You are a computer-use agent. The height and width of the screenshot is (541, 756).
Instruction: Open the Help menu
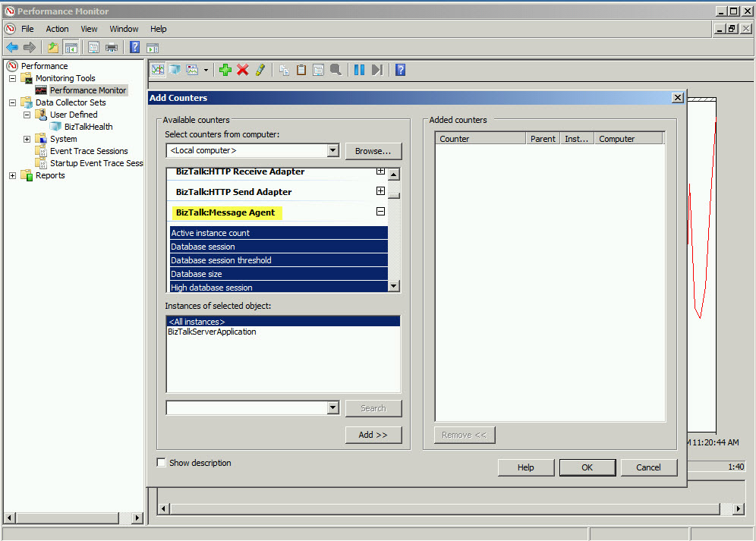coord(158,29)
